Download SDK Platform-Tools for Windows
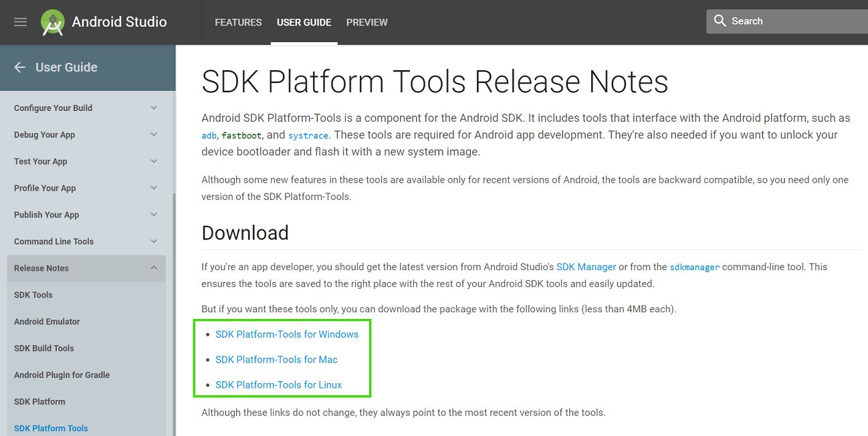The image size is (868, 436). coord(287,334)
